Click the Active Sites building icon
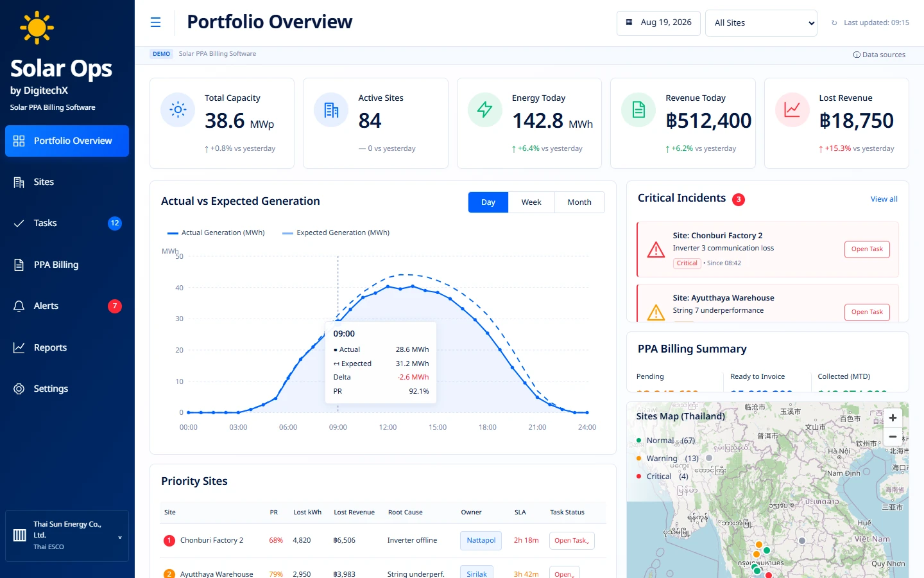924x578 pixels. (x=331, y=110)
